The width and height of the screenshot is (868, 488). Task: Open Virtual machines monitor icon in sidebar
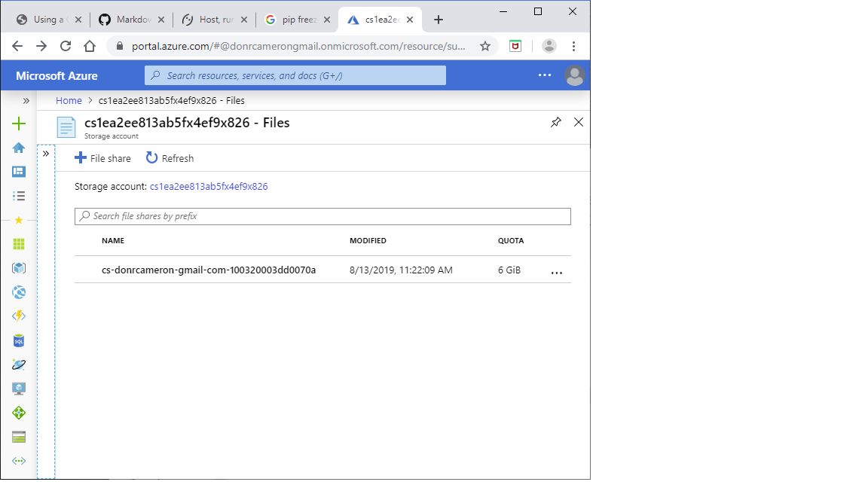tap(19, 389)
